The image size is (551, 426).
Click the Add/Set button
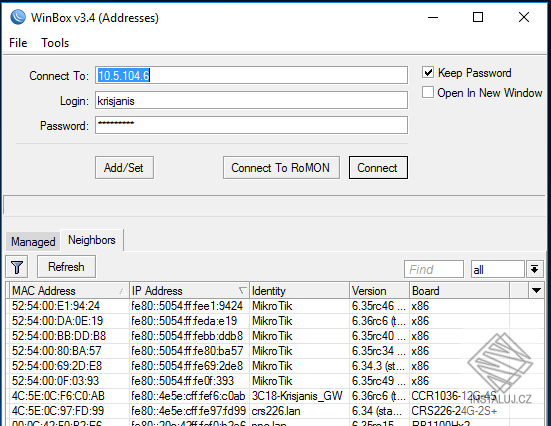click(x=124, y=168)
